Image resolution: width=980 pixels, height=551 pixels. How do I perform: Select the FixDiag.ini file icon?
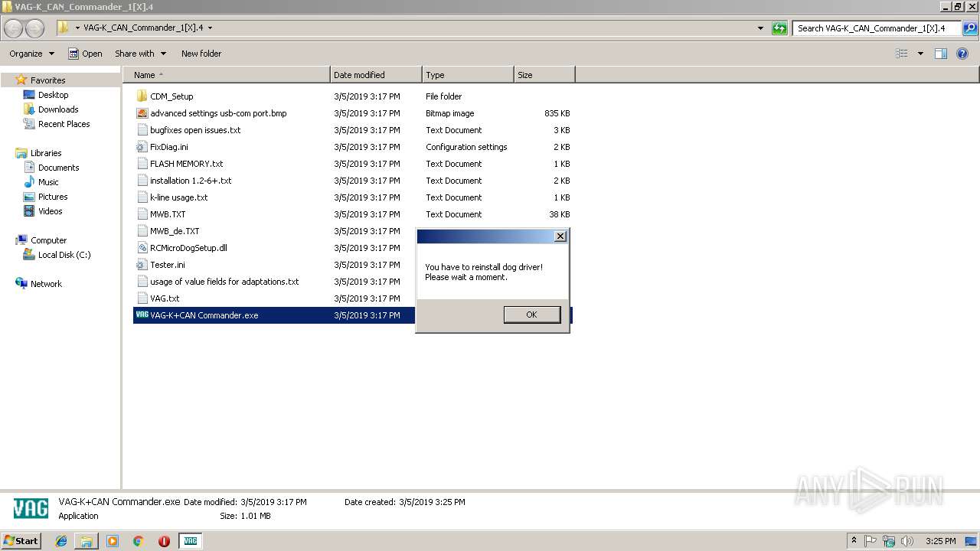click(x=142, y=147)
